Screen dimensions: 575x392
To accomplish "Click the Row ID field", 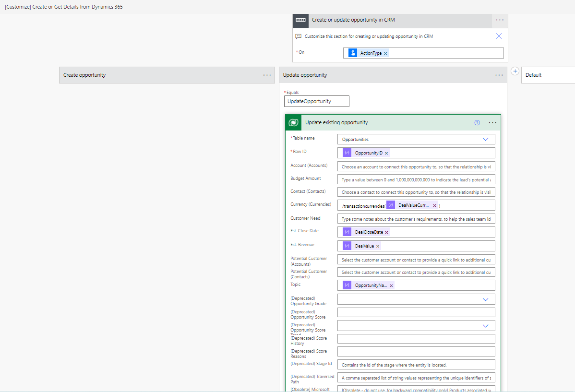I will coord(416,153).
